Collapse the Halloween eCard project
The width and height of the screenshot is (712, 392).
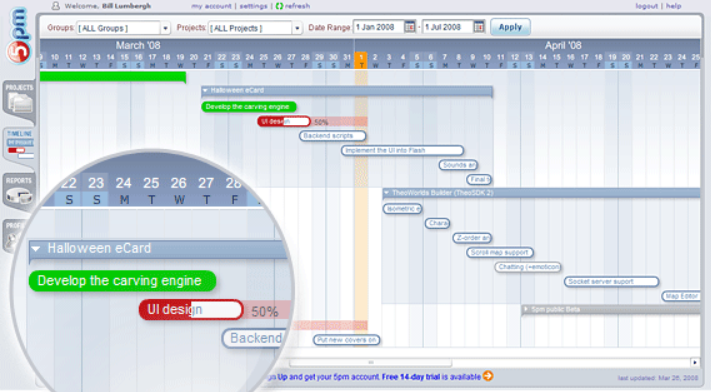(x=205, y=90)
